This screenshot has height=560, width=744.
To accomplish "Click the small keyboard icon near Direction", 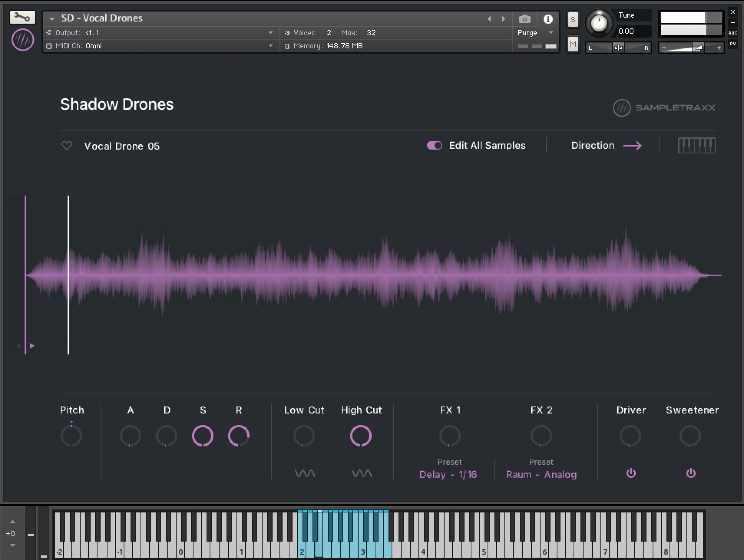I will click(697, 145).
